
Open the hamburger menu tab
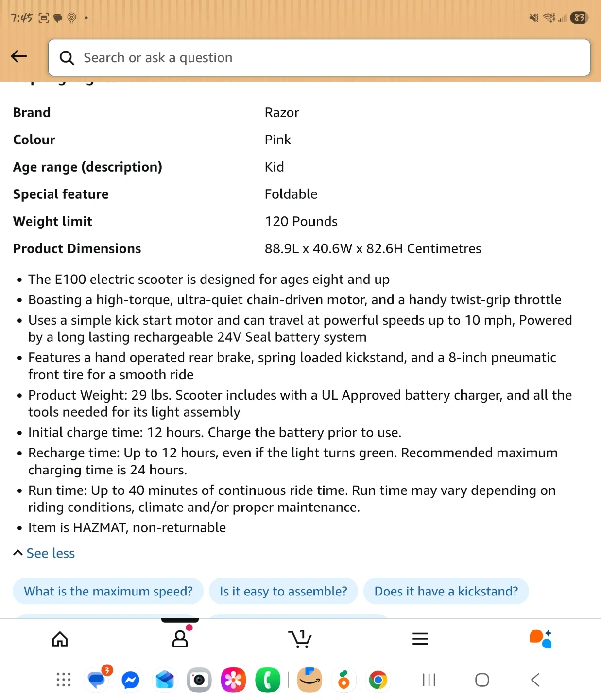pos(420,639)
